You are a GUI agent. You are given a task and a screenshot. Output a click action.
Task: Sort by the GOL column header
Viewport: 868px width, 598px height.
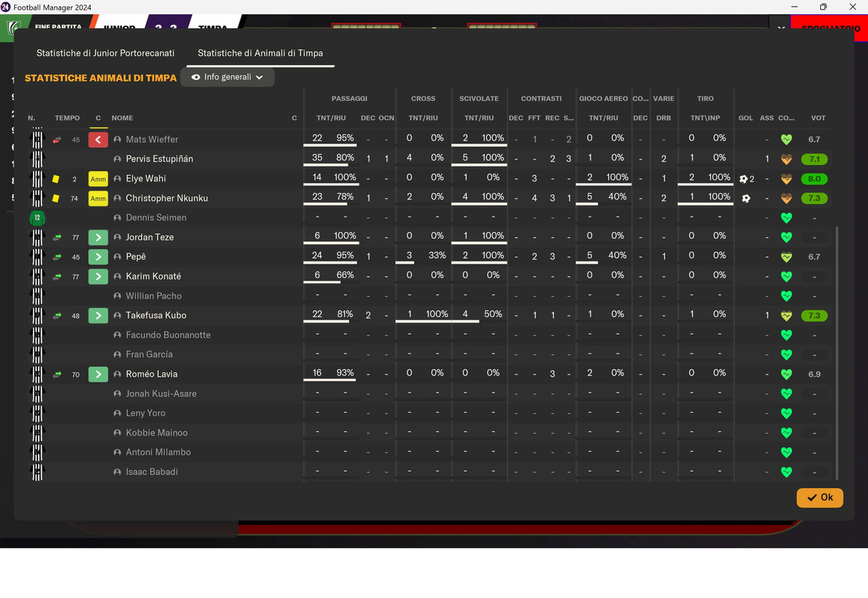tap(745, 118)
